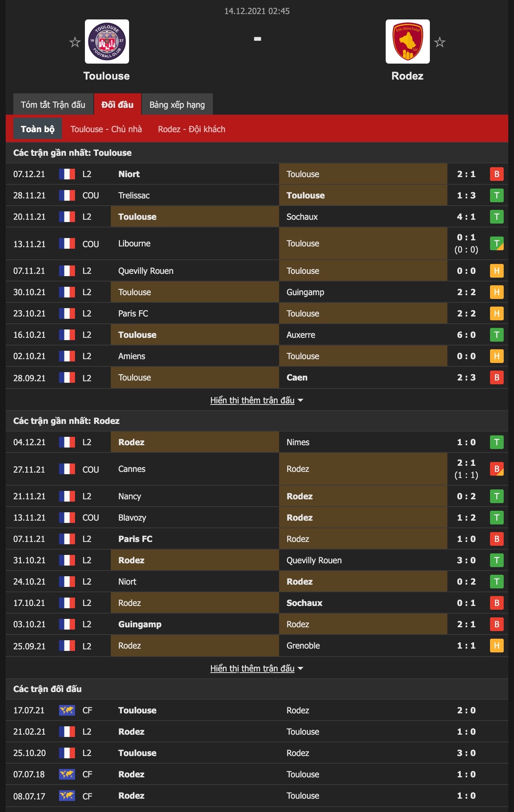
Task: Open the Caen team link
Action: tap(297, 377)
